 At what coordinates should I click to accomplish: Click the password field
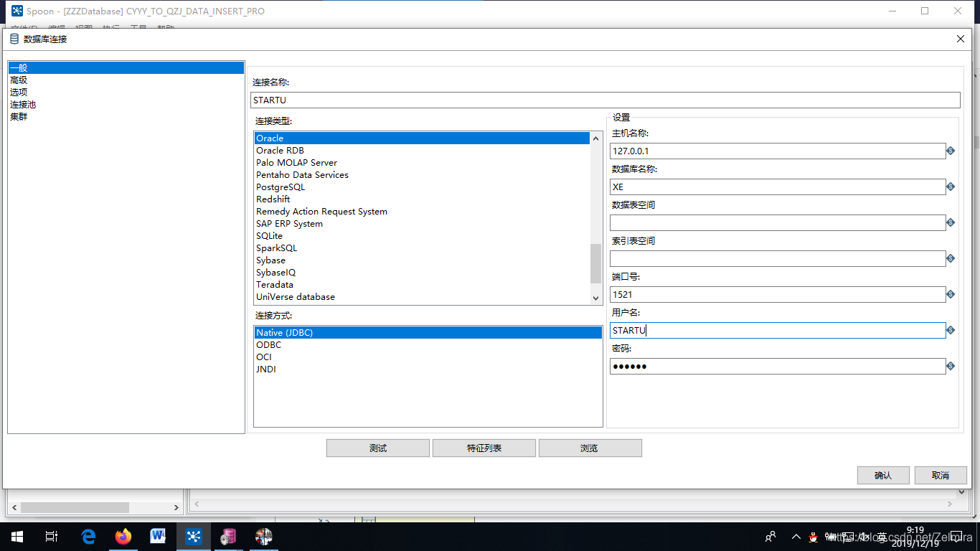pyautogui.click(x=778, y=366)
